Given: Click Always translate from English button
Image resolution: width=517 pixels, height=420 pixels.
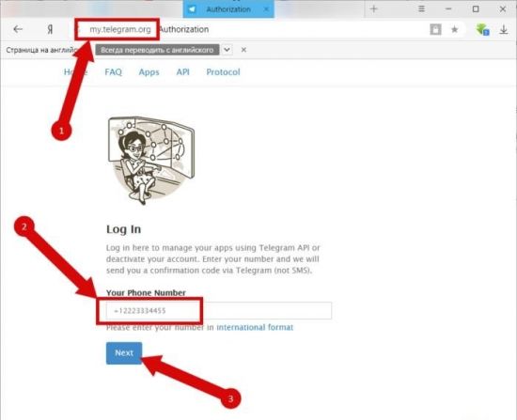Looking at the screenshot, I should point(157,50).
